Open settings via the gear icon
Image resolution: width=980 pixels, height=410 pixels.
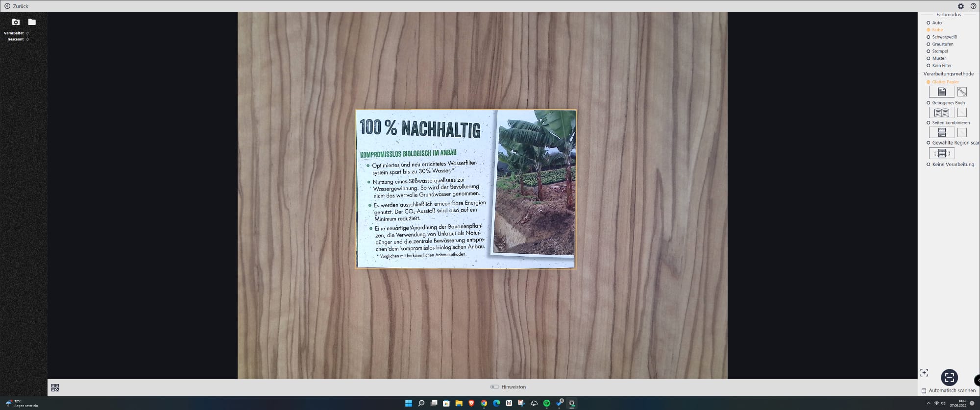961,6
